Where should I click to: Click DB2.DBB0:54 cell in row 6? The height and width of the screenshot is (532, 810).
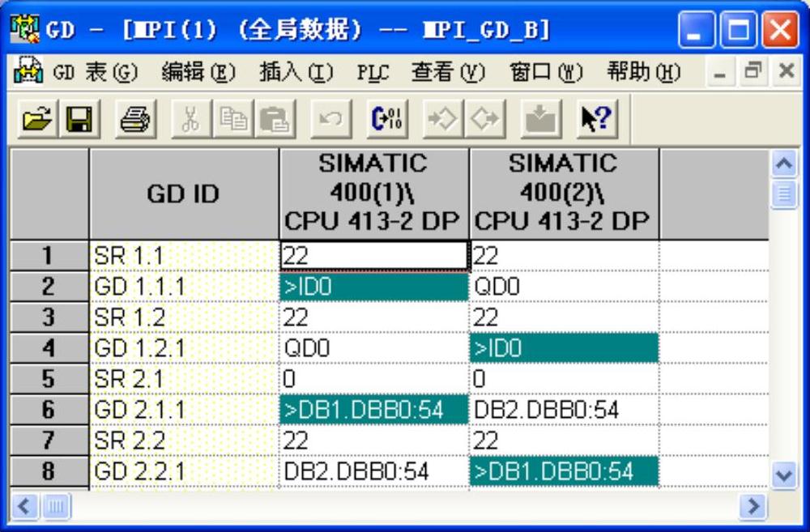pos(564,410)
